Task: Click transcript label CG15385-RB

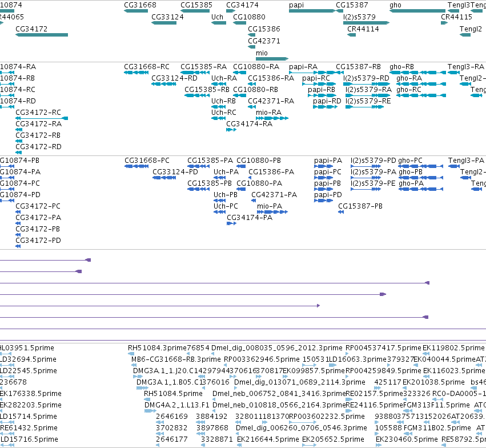Action: pyautogui.click(x=207, y=90)
